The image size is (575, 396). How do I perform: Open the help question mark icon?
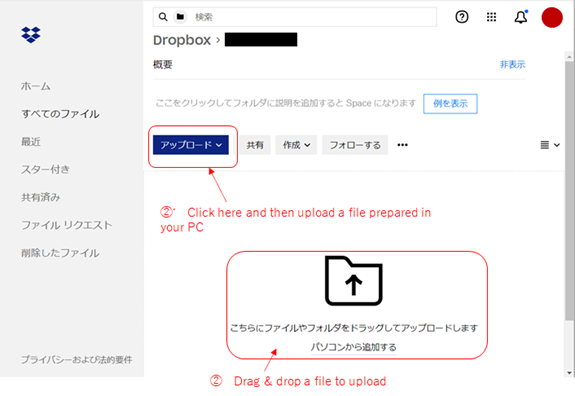tap(462, 17)
